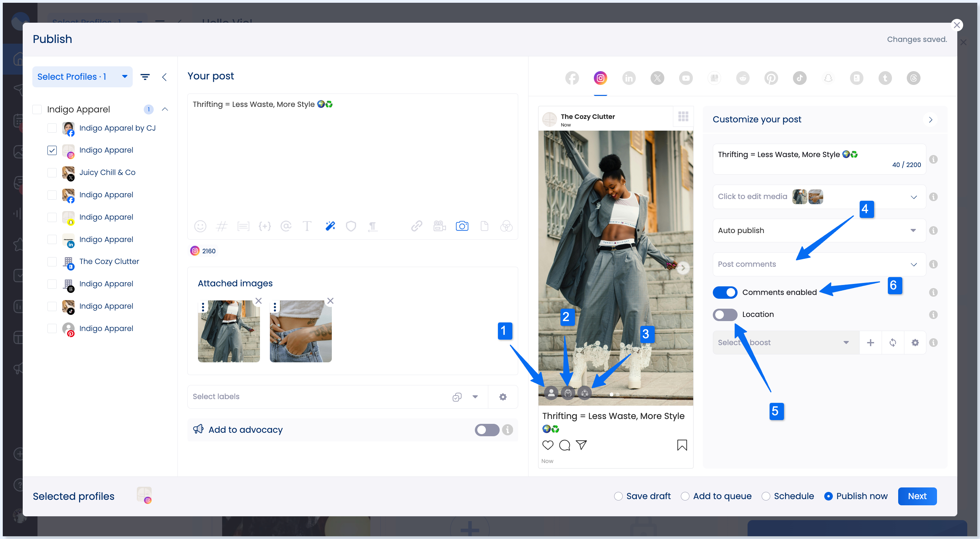Viewport: 980px width, 539px height.
Task: Open the emoji picker in the post toolbar
Action: pos(200,226)
